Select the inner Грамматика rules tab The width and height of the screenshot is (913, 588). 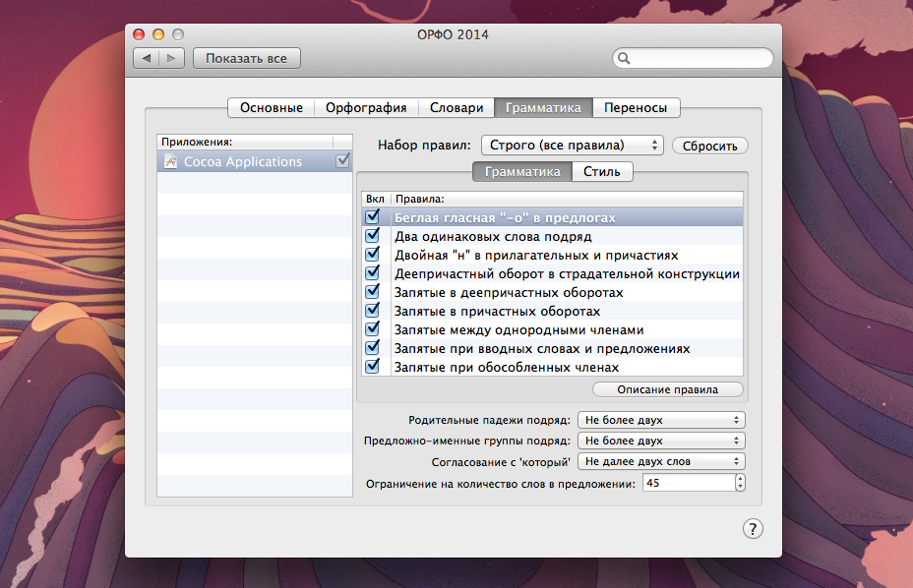[x=522, y=172]
